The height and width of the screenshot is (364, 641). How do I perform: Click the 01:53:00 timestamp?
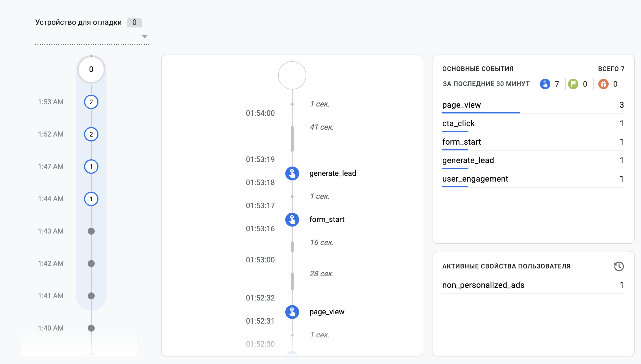click(260, 260)
